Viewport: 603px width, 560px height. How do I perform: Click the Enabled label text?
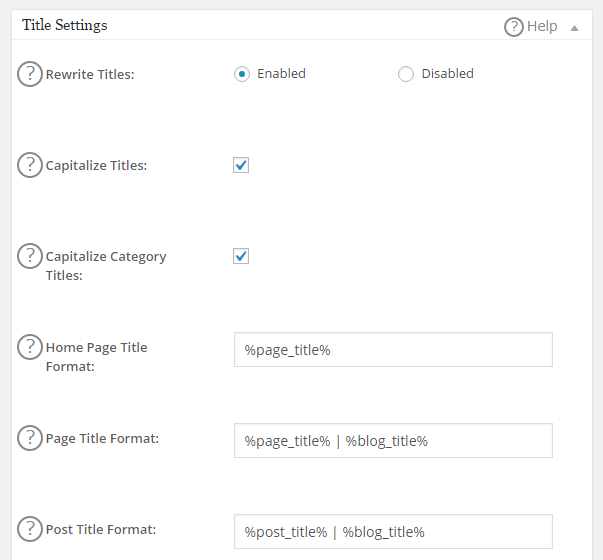(x=281, y=74)
